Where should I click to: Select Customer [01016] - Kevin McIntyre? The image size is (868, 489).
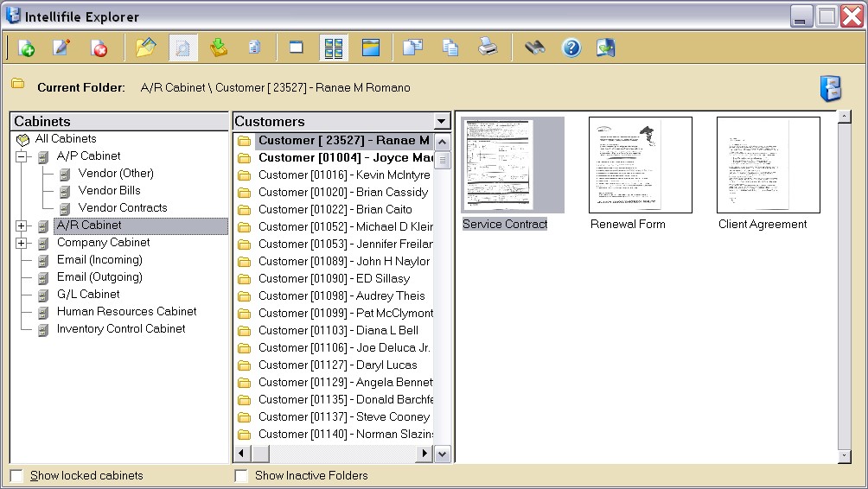[x=344, y=175]
